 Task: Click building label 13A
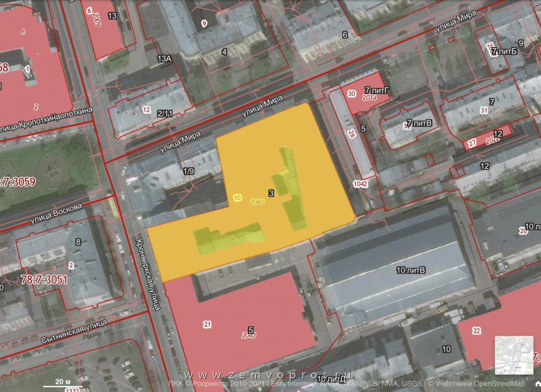[x=164, y=58]
